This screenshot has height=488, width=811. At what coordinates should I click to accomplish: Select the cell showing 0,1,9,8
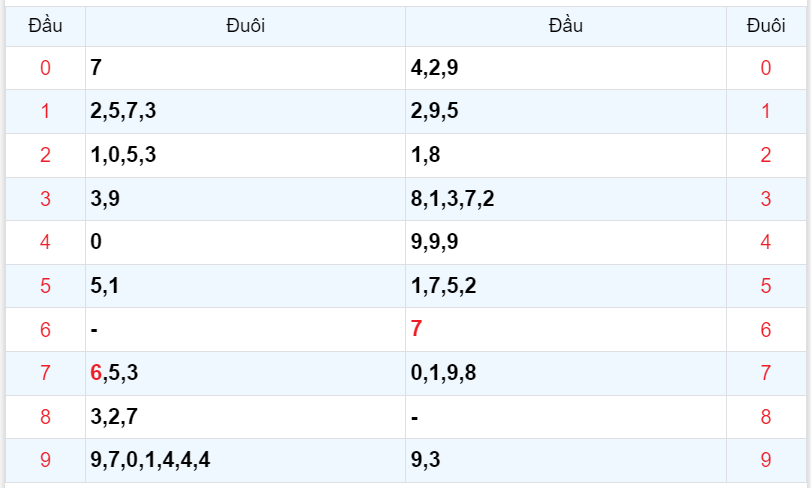pos(444,373)
